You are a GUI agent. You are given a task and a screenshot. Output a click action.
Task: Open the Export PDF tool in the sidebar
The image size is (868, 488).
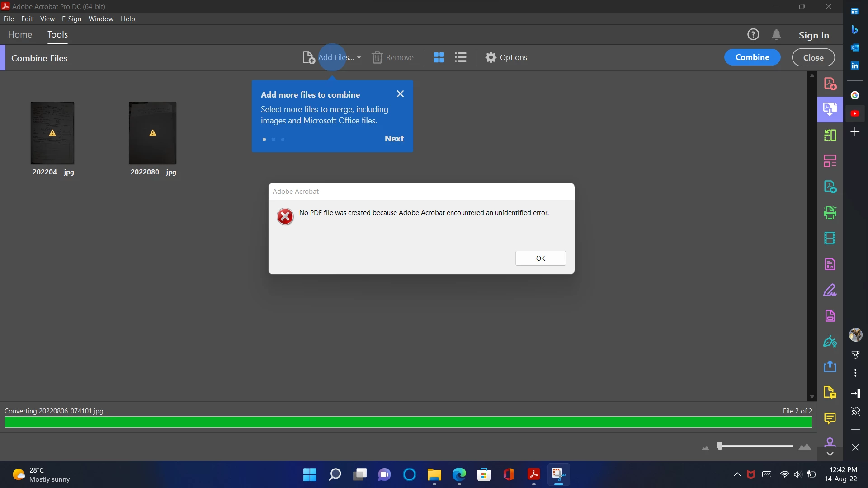830,187
